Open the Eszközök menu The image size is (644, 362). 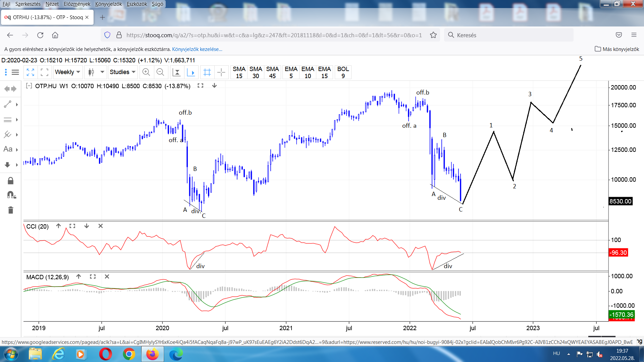point(137,4)
